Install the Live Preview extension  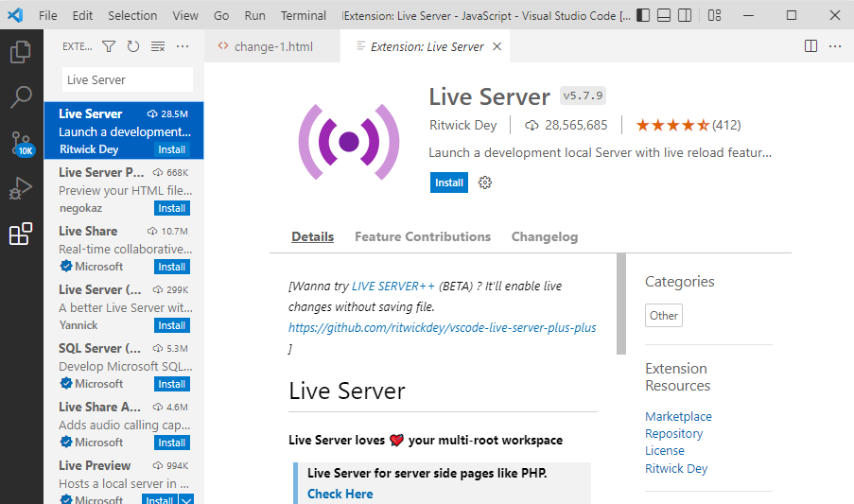[x=160, y=499]
